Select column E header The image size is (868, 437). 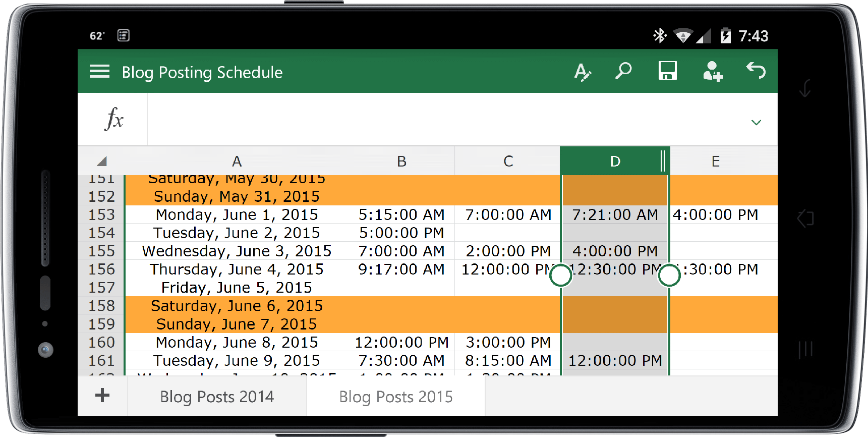point(715,161)
